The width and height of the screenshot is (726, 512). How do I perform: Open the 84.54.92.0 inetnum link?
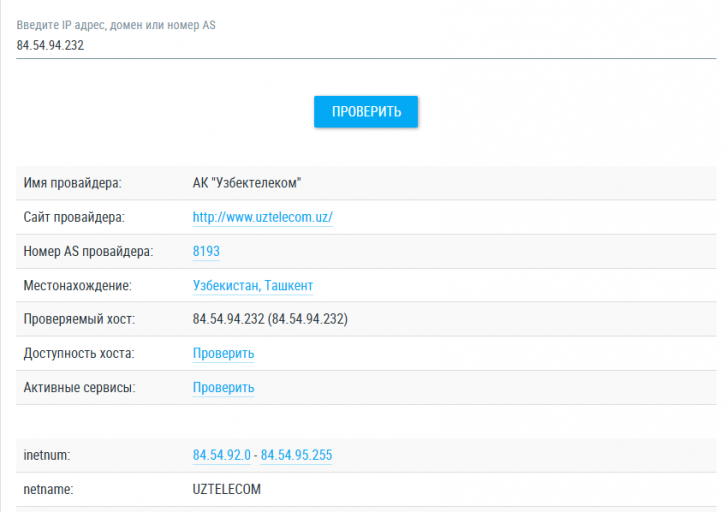[221, 455]
